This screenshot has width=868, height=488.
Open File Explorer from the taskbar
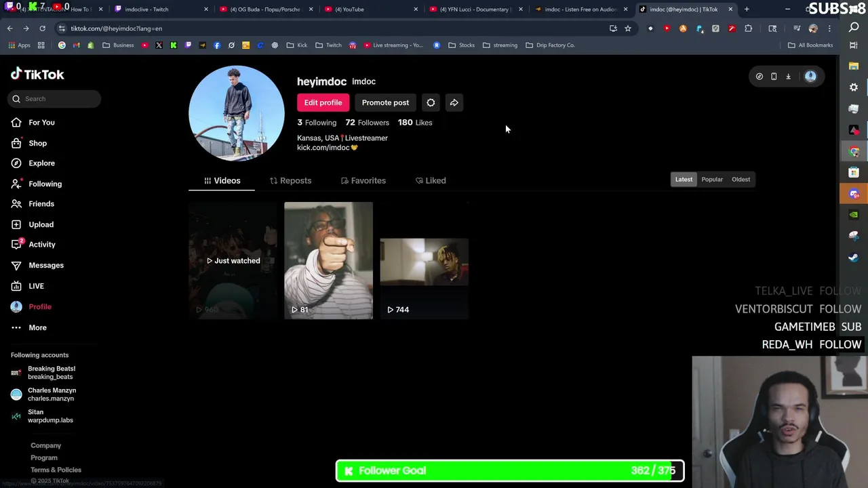[x=854, y=66]
